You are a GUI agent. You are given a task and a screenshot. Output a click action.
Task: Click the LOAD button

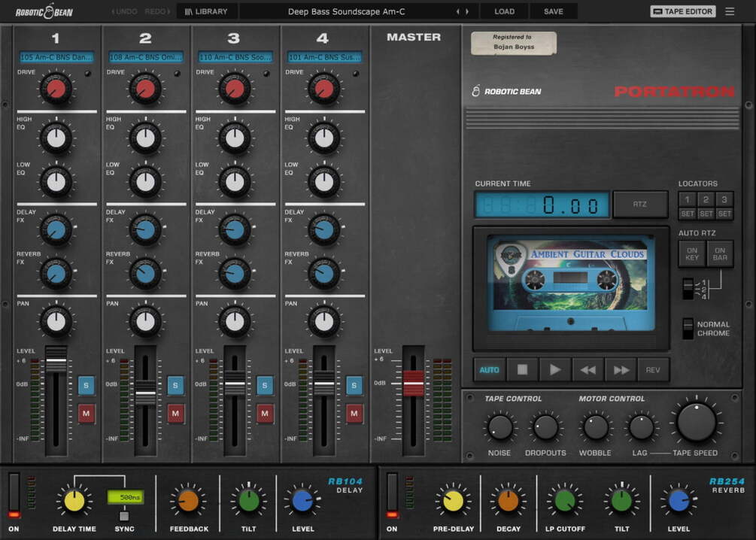[x=504, y=11]
